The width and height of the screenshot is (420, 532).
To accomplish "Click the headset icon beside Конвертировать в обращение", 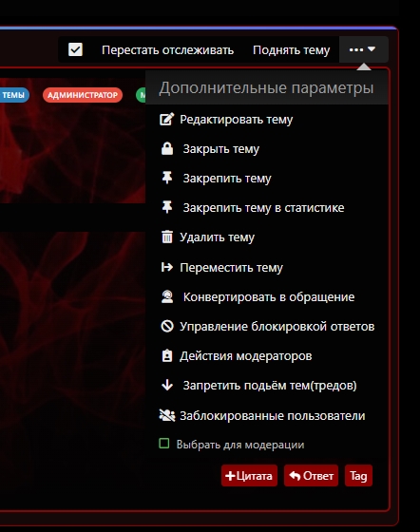I will pos(167,296).
